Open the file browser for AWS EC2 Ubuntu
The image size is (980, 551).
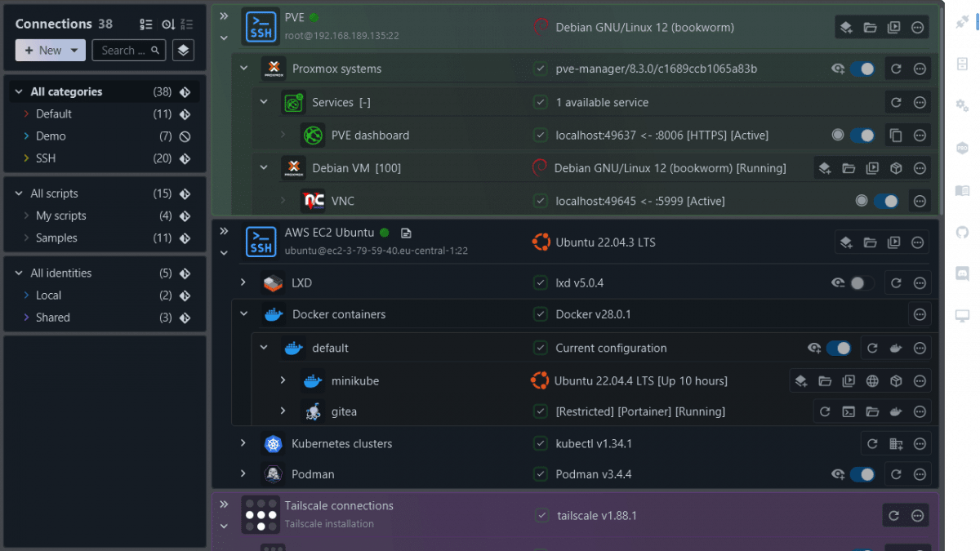(x=871, y=242)
